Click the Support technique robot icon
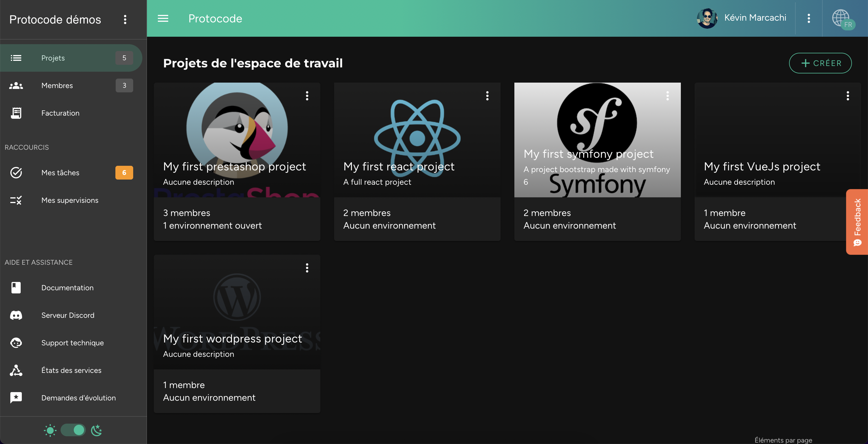 point(16,343)
